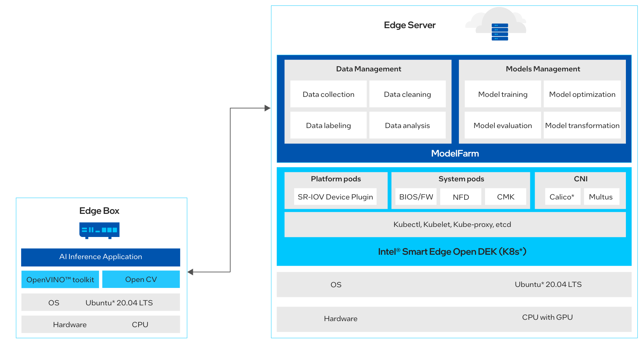This screenshot has height=362, width=644.
Task: Click the arrowhead pointing to Edge Box
Action: coord(191,272)
